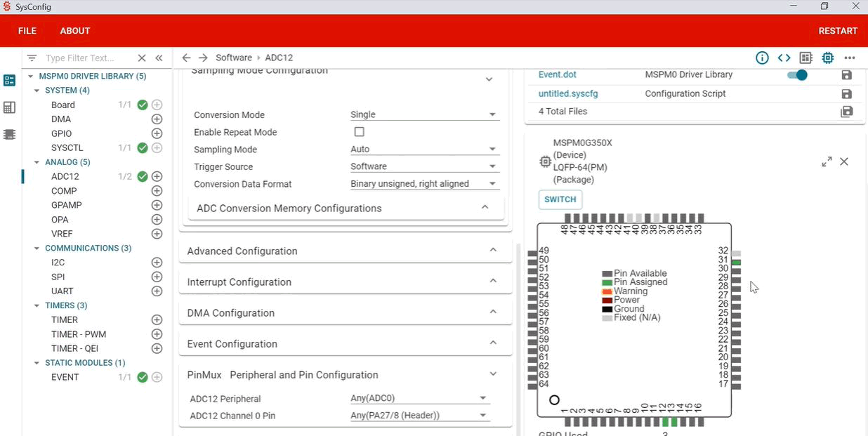Open the Conversion Mode dropdown

click(x=424, y=114)
